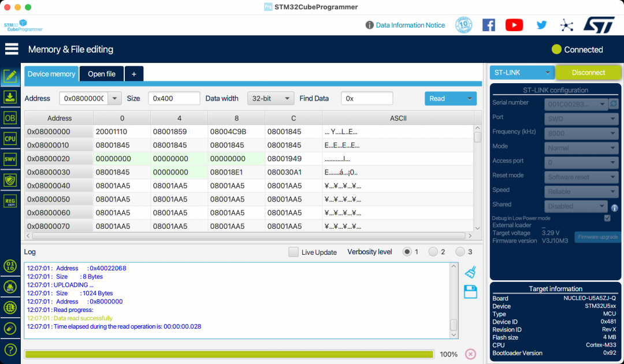Open the SWV viewer panel
Screen dimensions: 624x364
coord(9,159)
